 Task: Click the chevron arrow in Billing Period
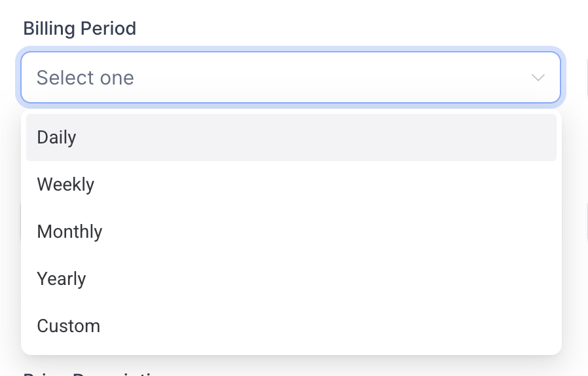(538, 78)
